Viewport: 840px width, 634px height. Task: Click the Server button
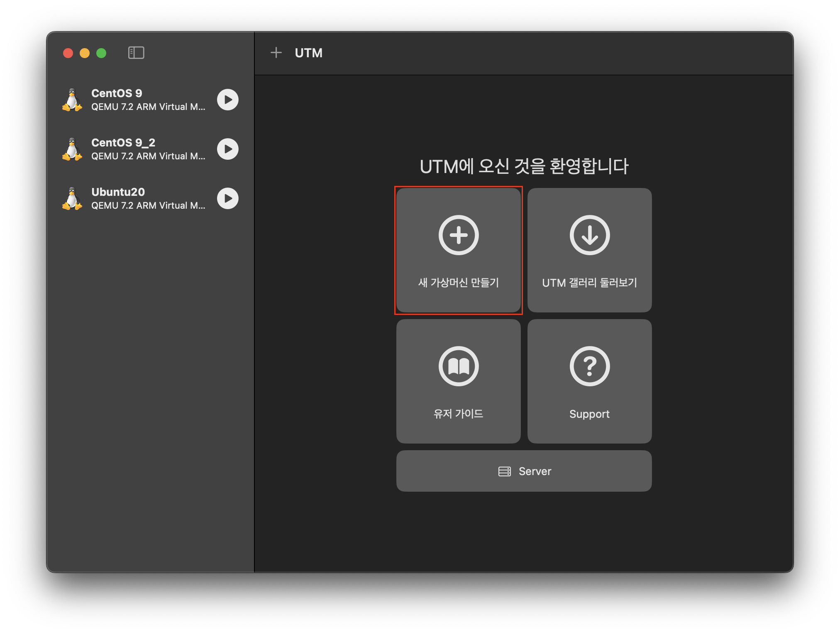tap(524, 471)
